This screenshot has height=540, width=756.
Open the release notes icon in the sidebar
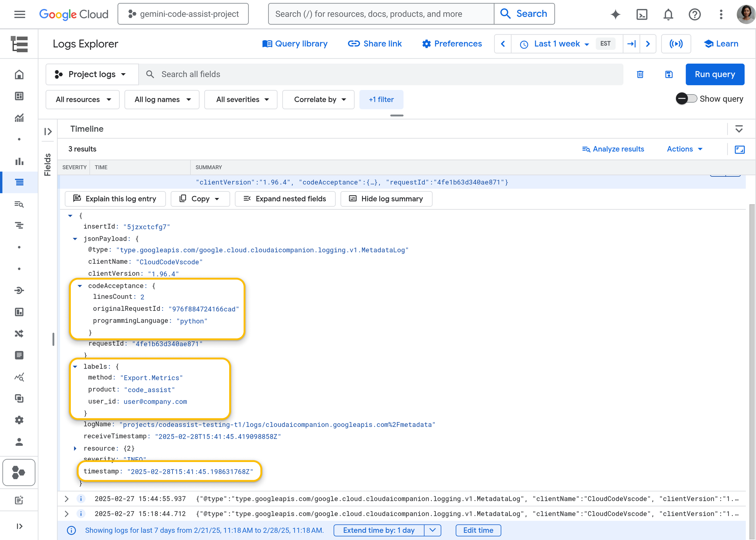tap(19, 500)
